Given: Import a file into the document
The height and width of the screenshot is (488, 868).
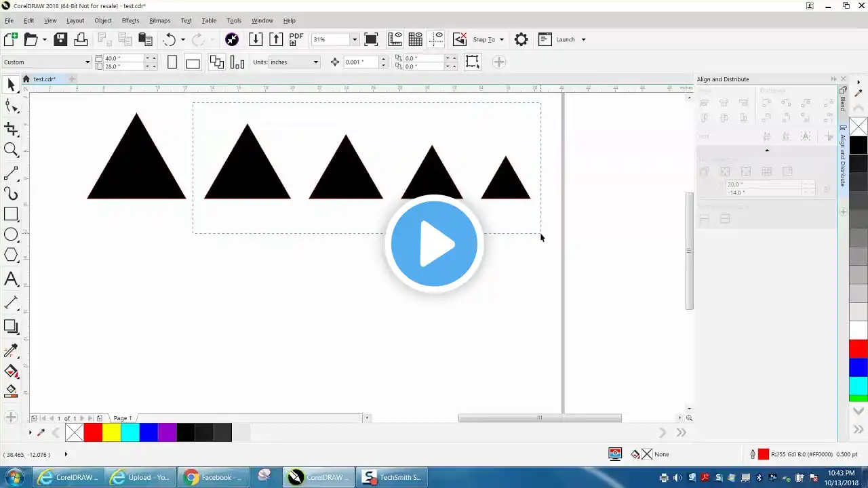Looking at the screenshot, I should coord(256,39).
